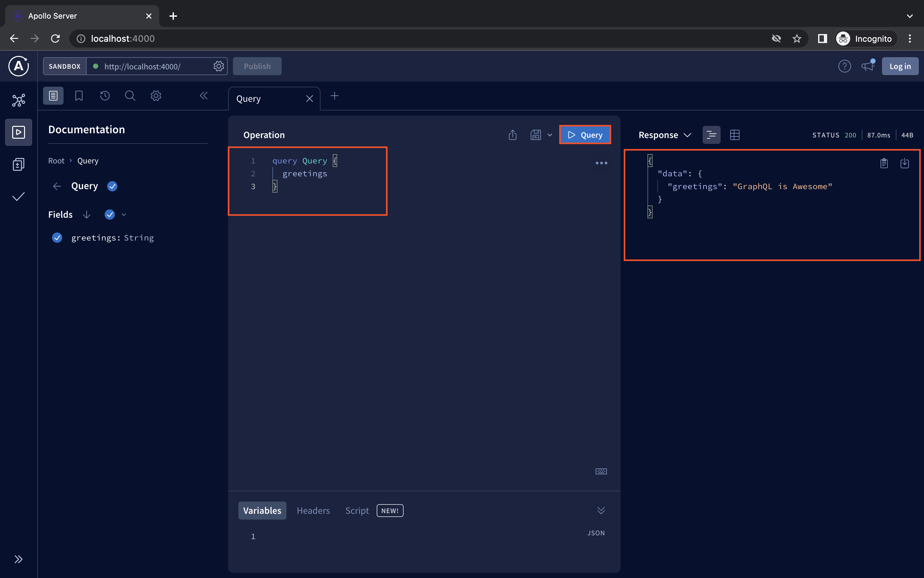Open the Schema graph icon in sidebar
This screenshot has width=924, height=578.
(x=18, y=100)
